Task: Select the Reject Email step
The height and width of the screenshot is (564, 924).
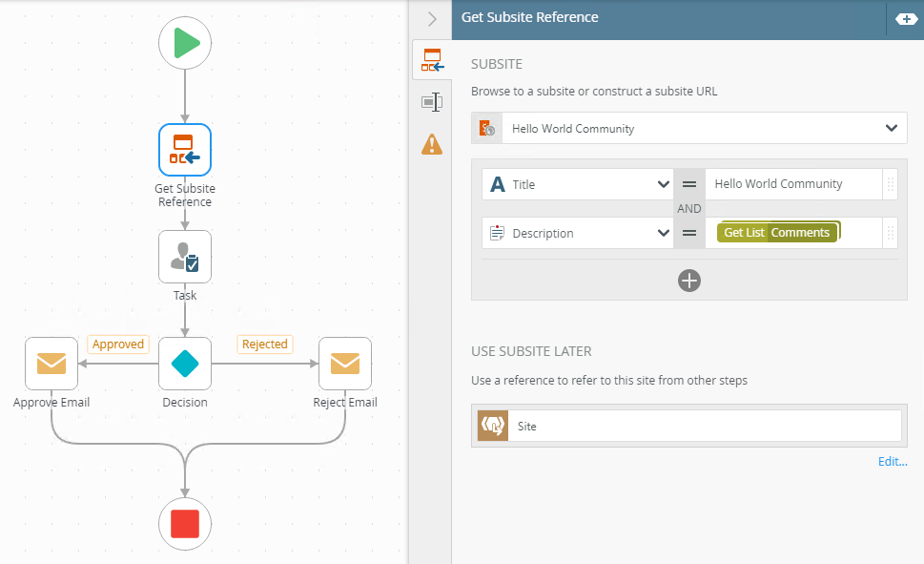Action: 344,364
